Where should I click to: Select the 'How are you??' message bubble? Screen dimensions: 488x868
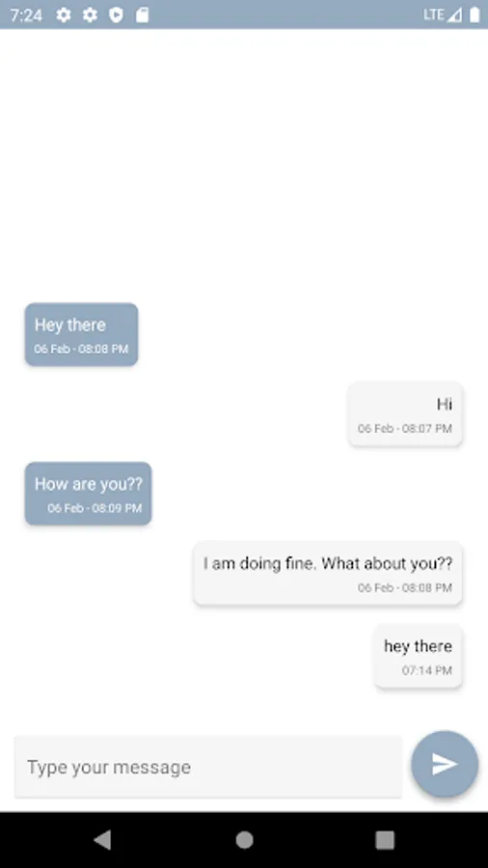click(88, 493)
